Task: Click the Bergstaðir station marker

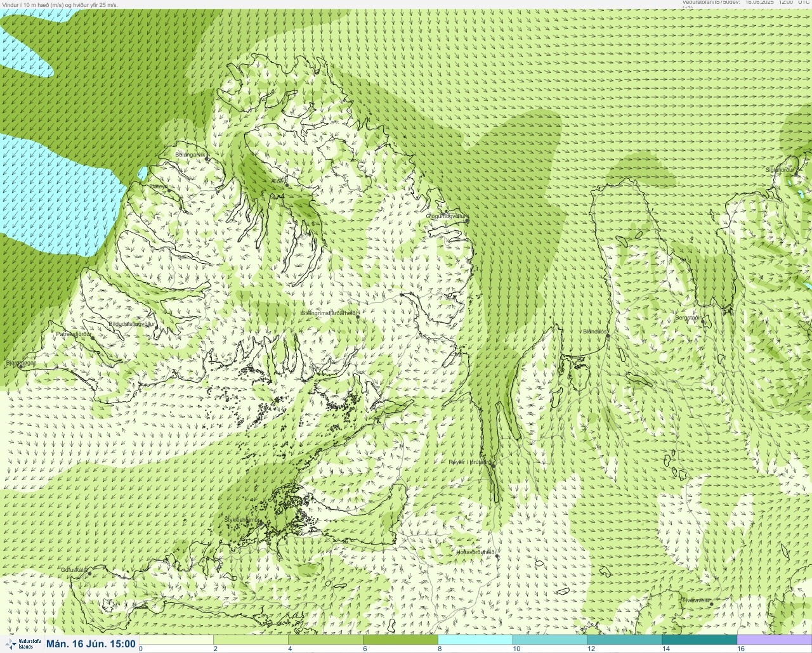Action: [x=703, y=321]
